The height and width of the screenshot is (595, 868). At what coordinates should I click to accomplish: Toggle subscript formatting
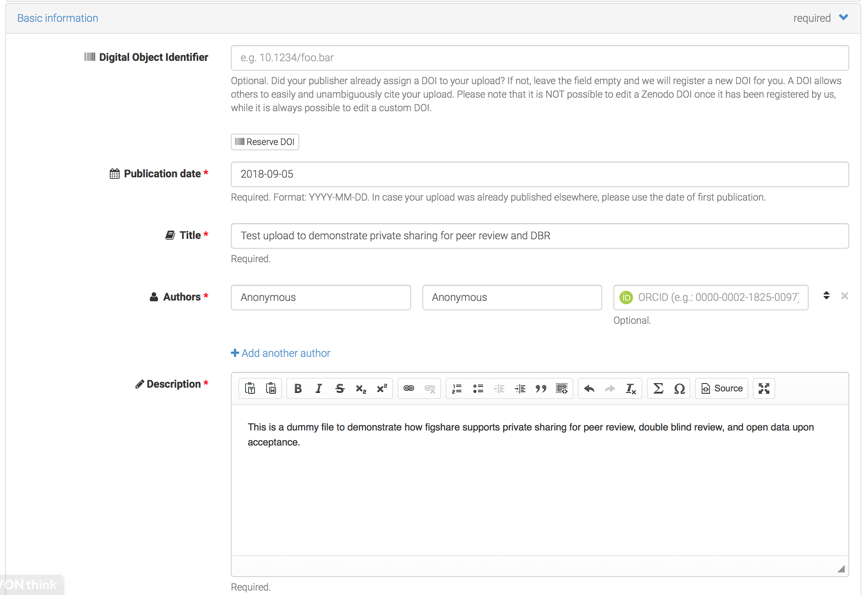pos(361,388)
